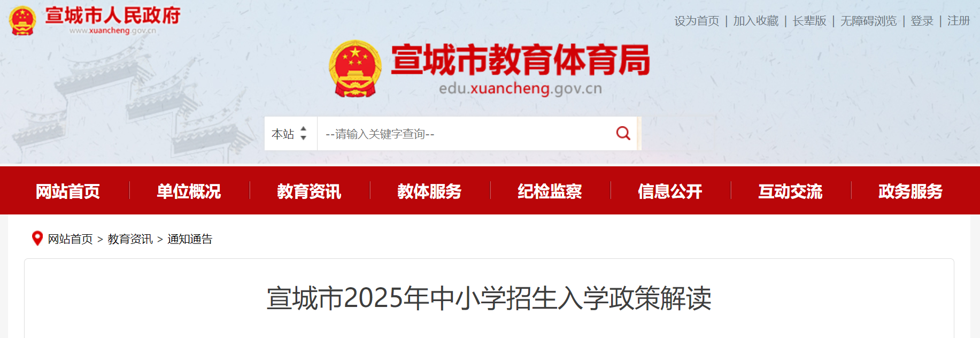Enable 无障碍浏览 accessibility browsing

[868, 21]
